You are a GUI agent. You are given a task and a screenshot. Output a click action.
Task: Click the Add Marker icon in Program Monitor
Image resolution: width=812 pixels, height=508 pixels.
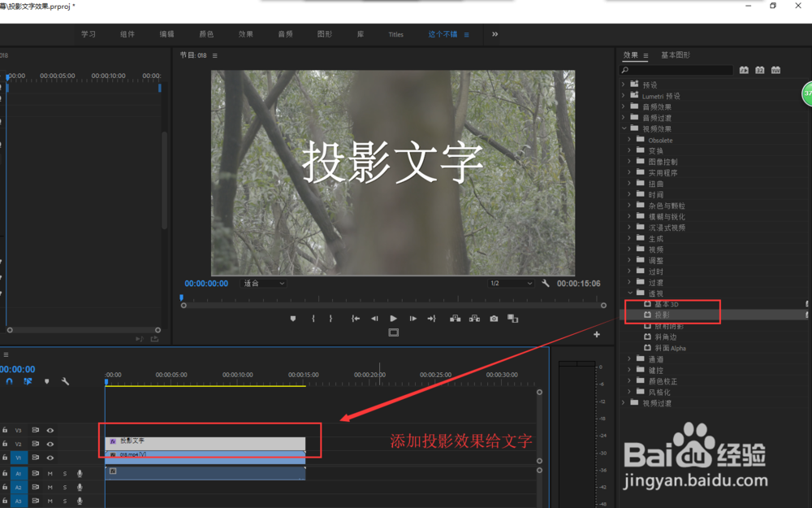292,319
